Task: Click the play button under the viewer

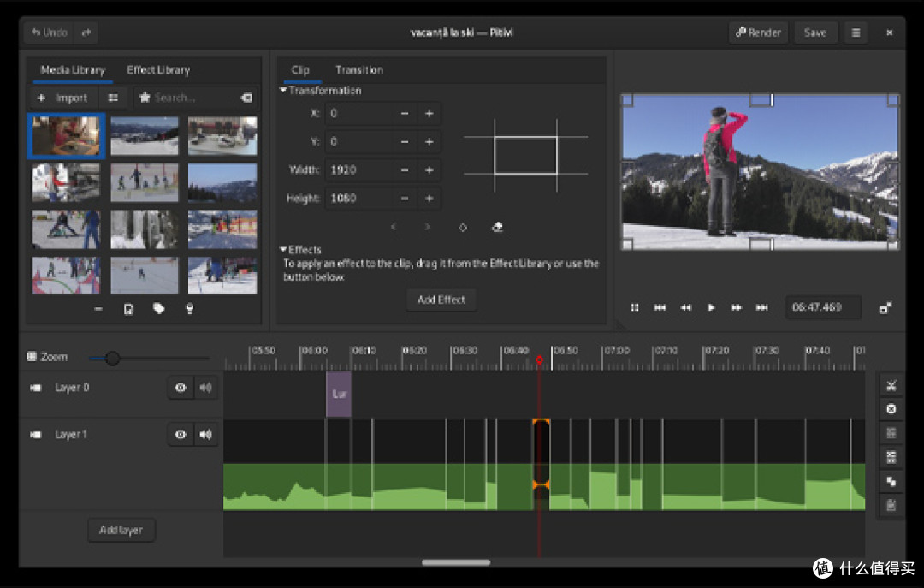Action: pos(711,307)
